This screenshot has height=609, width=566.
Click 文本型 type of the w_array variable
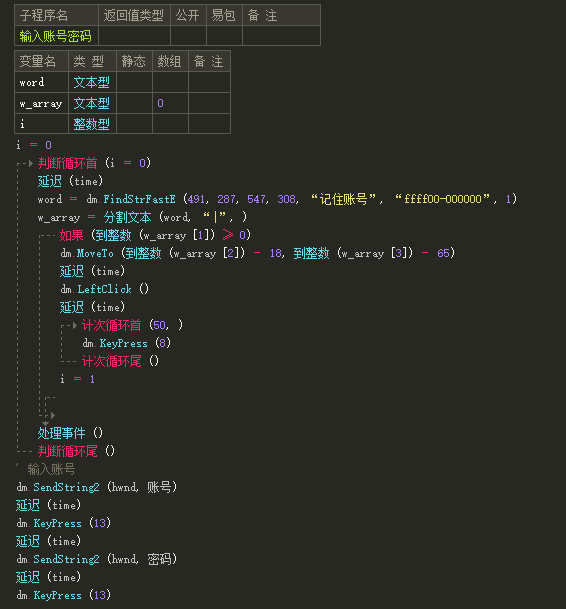(92, 103)
